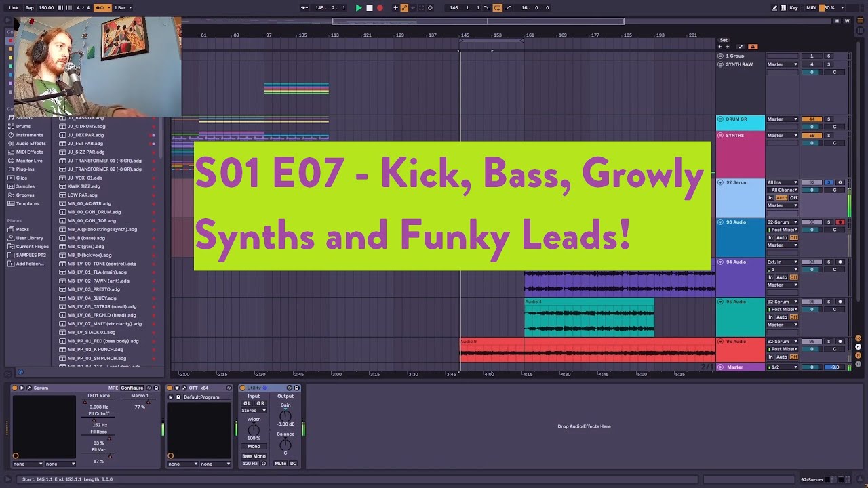This screenshot has width=868, height=488.
Task: Open the Utility Stereo channel mode dropdown
Action: [254, 411]
